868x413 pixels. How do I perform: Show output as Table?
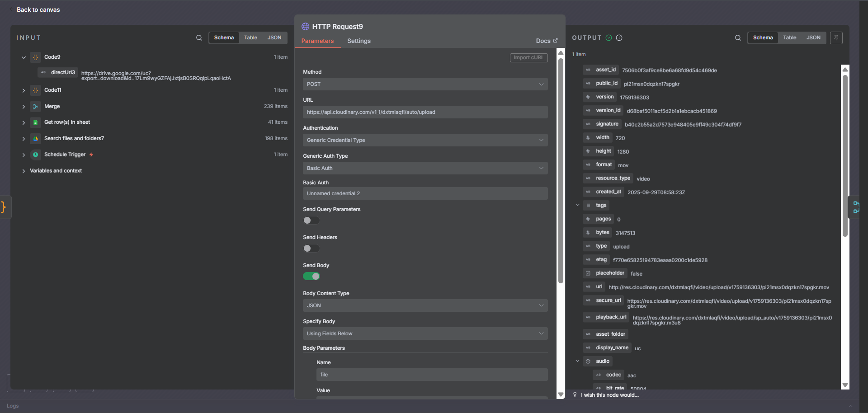coord(790,38)
